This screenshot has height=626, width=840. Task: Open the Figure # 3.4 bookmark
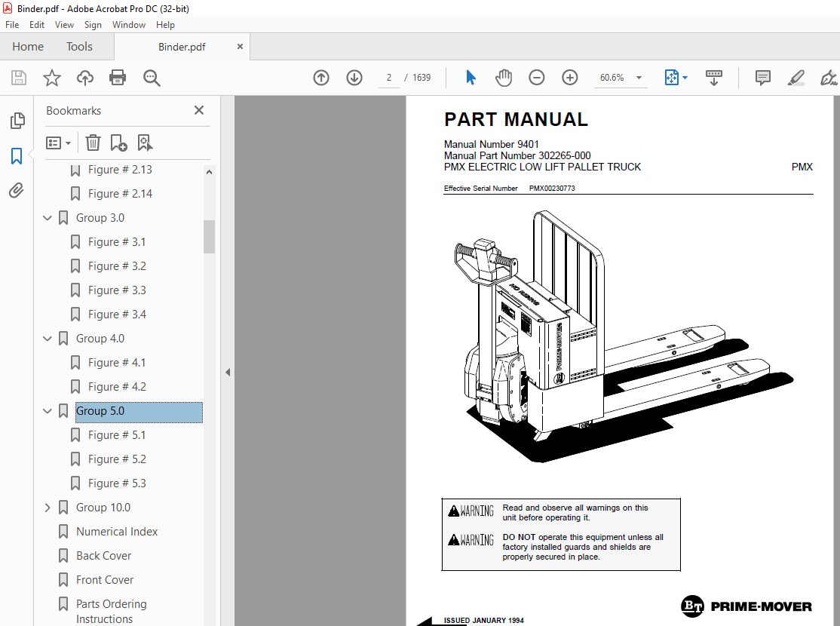pos(117,314)
